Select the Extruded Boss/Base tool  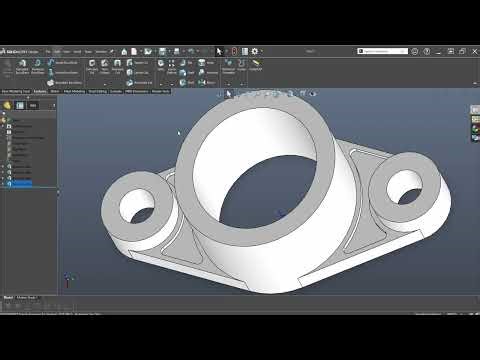click(x=22, y=67)
